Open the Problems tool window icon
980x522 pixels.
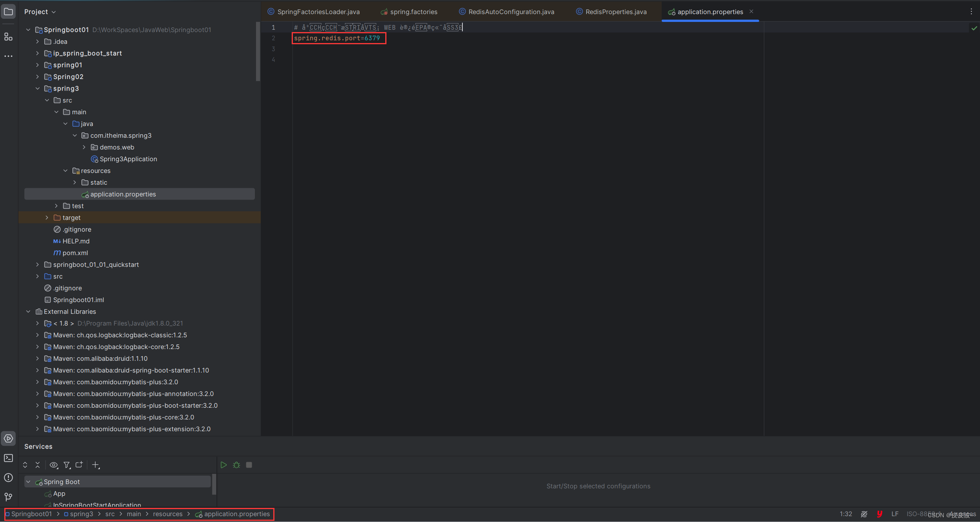click(8, 477)
